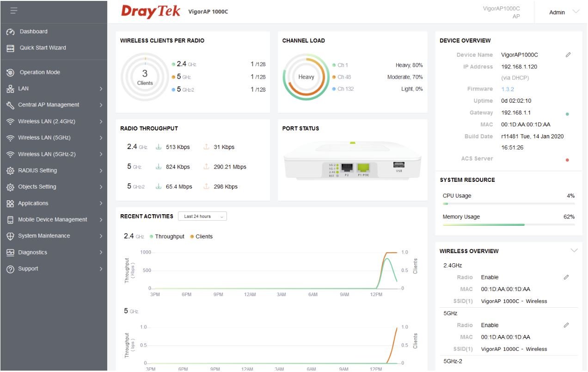Expand the Admin account dropdown

coord(564,12)
